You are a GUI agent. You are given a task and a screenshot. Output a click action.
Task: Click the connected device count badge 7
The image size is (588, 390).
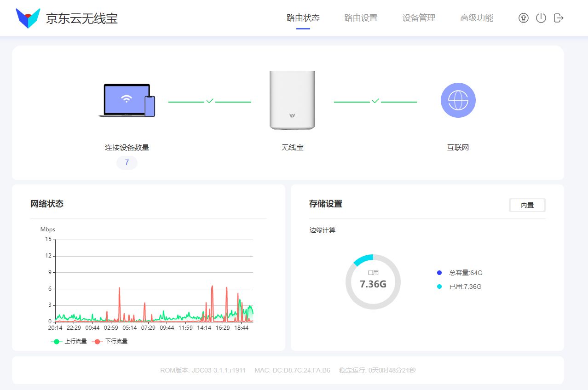pos(127,163)
